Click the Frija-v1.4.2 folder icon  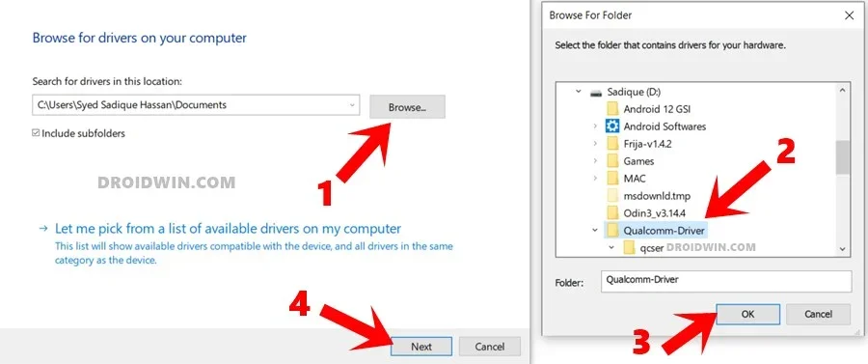pyautogui.click(x=612, y=144)
